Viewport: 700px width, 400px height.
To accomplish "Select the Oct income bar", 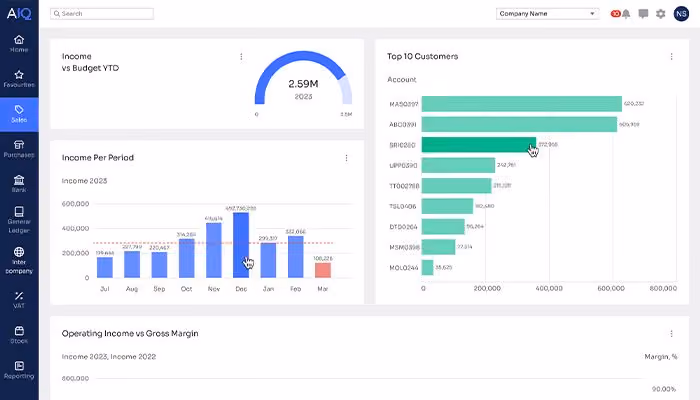I will (x=187, y=258).
